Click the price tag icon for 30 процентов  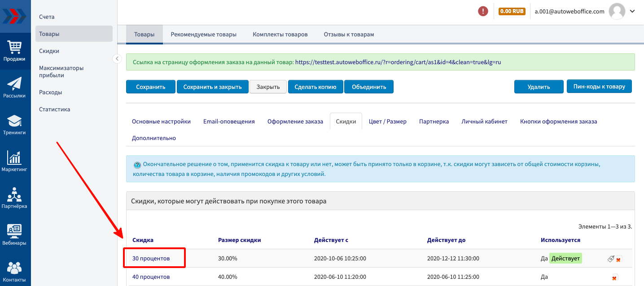pyautogui.click(x=611, y=259)
